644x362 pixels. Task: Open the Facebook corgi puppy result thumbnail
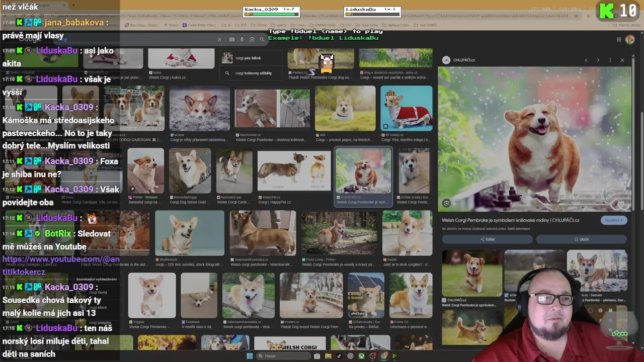tap(199, 296)
